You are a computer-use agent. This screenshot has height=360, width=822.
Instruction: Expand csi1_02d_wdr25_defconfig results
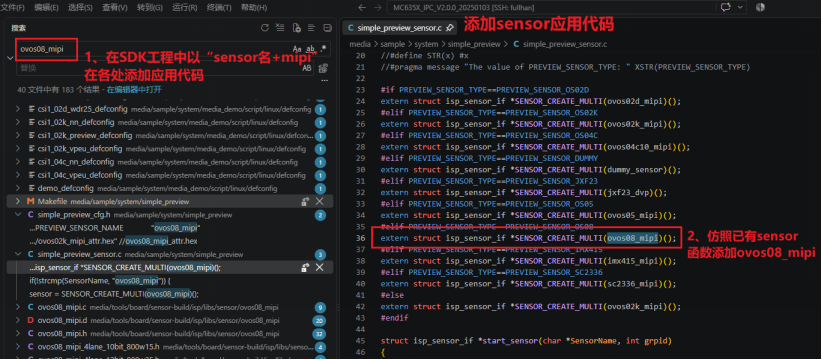(x=17, y=110)
